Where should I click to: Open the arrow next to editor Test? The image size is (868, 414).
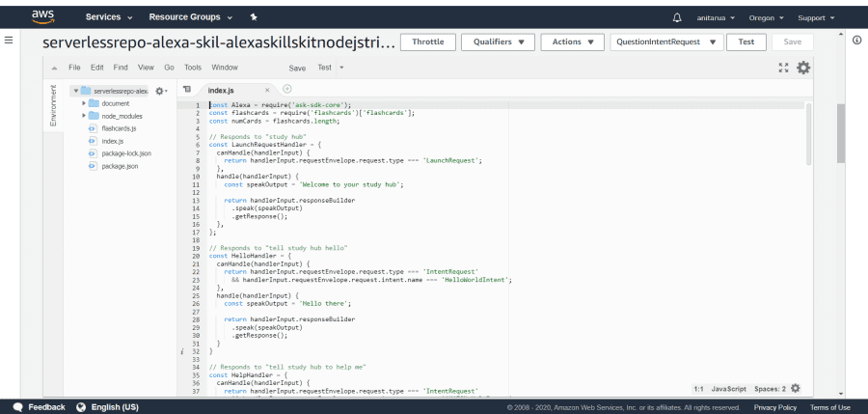pos(341,69)
